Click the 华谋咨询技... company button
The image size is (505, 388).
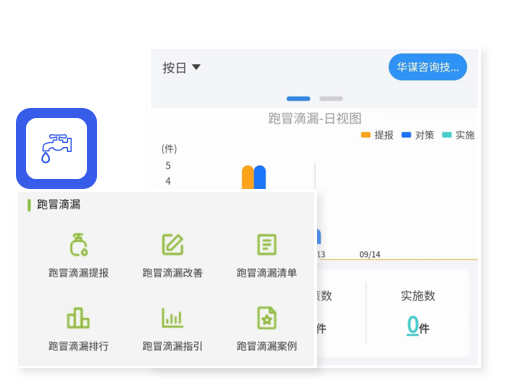click(428, 67)
